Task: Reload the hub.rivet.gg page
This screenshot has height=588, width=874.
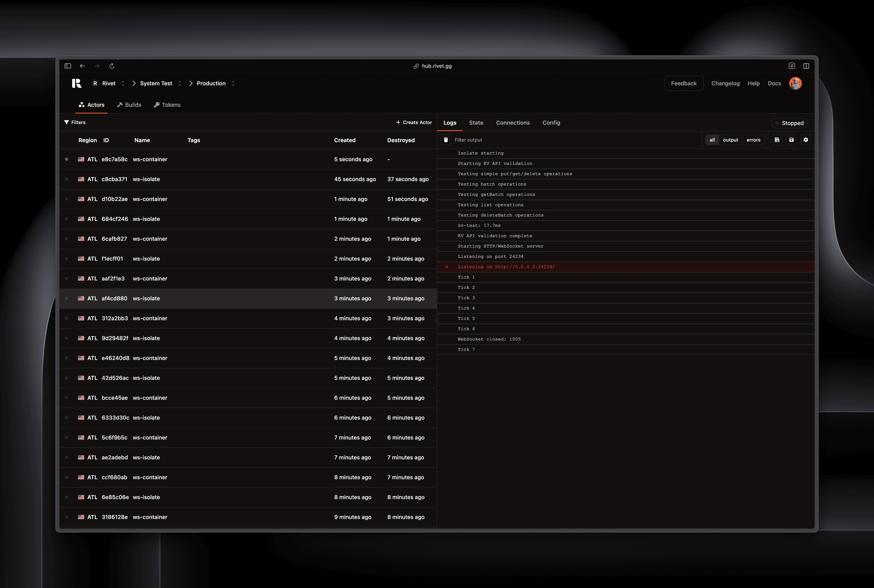Action: click(112, 66)
